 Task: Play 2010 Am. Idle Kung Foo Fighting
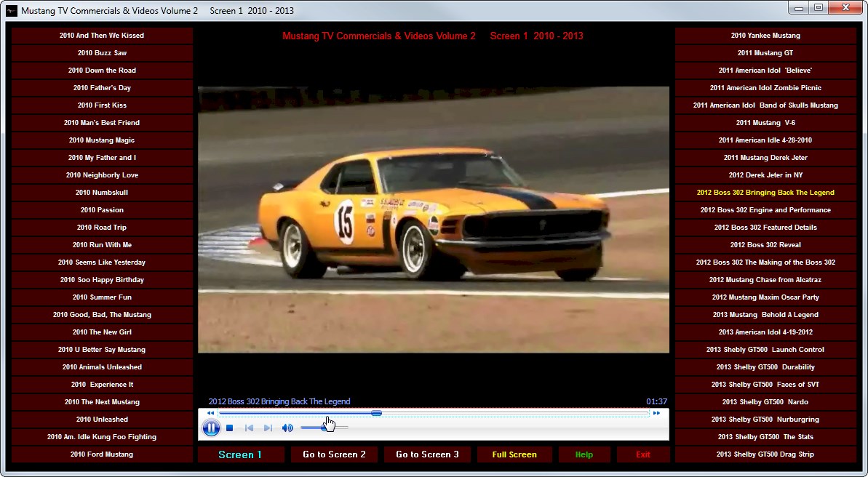pos(102,436)
